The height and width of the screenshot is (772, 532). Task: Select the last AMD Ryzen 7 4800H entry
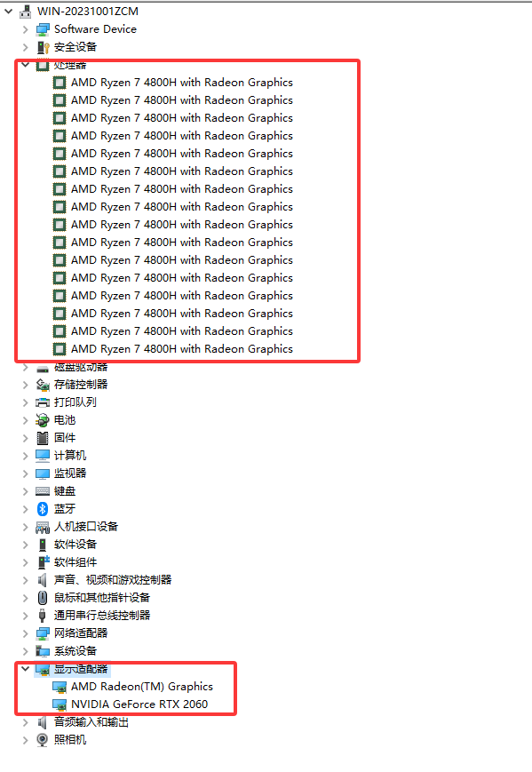click(x=181, y=348)
